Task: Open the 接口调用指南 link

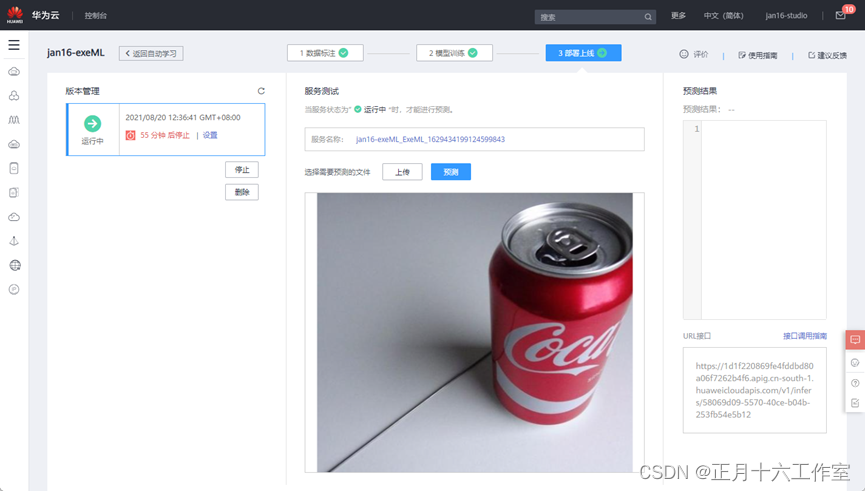Action: click(805, 336)
